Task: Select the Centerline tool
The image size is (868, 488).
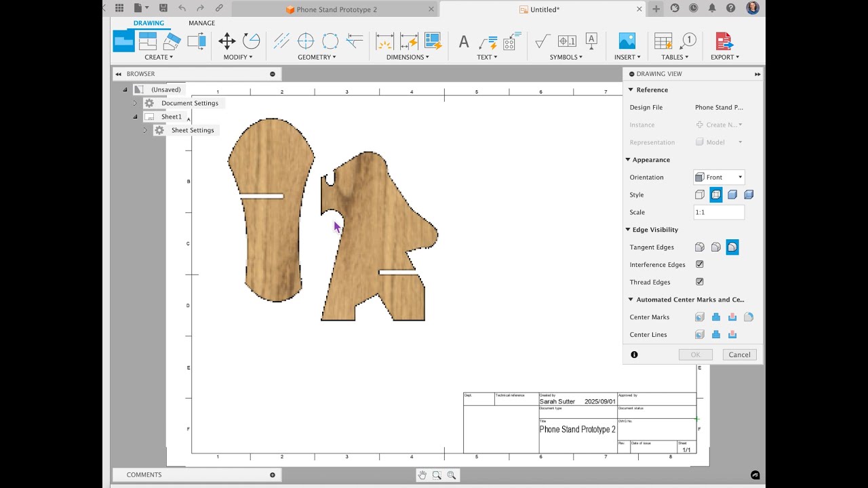Action: click(x=281, y=41)
